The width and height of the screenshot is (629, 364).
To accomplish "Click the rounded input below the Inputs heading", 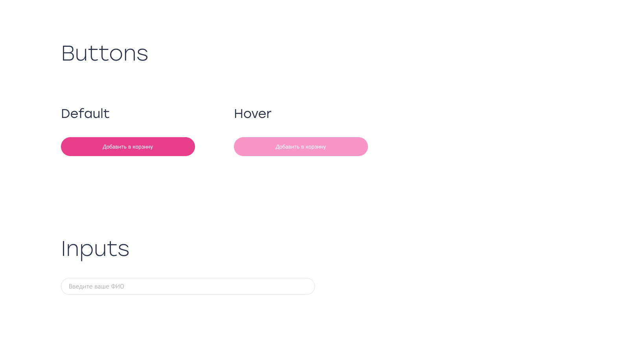I will tap(188, 286).
